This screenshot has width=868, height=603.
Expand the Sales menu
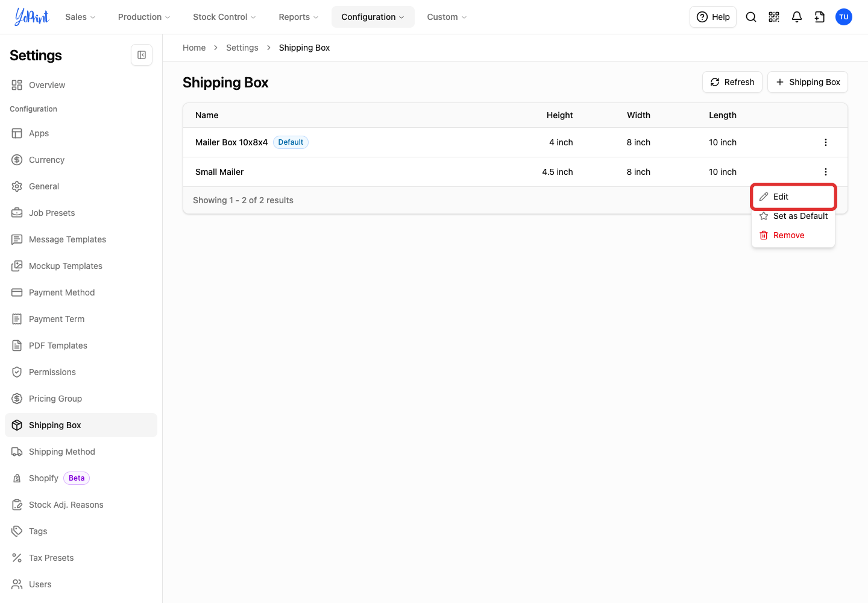80,17
